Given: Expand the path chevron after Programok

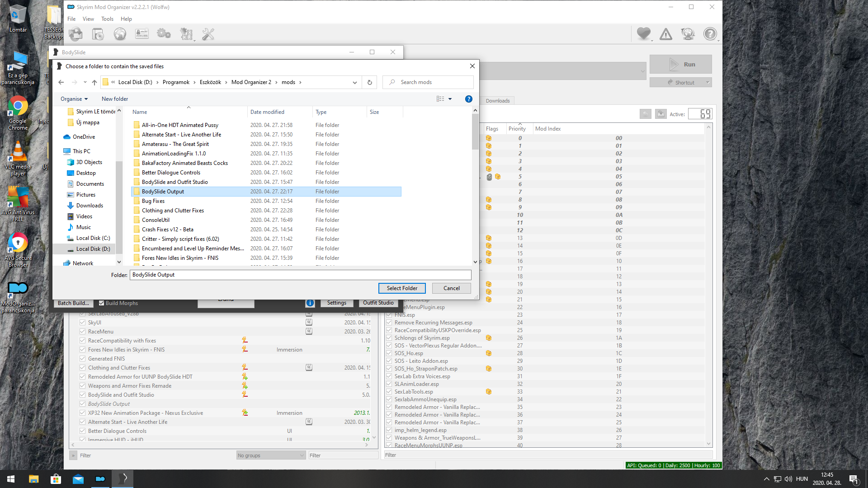Looking at the screenshot, I should pos(194,82).
